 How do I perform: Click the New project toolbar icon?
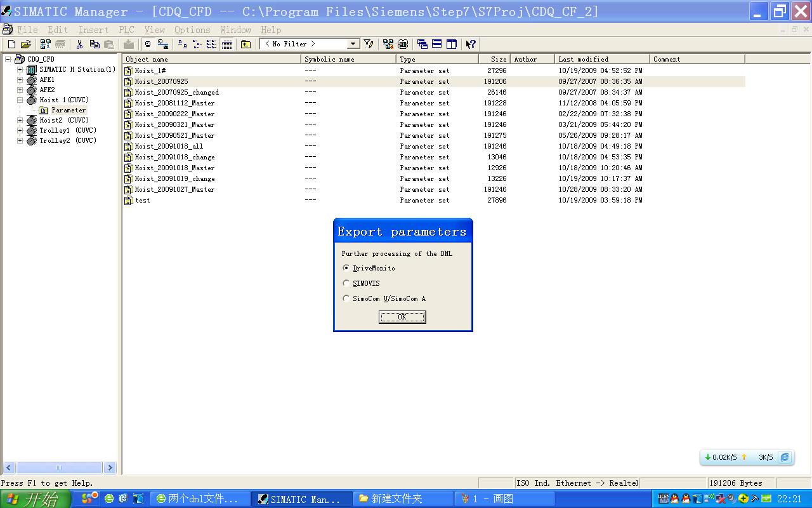click(11, 44)
